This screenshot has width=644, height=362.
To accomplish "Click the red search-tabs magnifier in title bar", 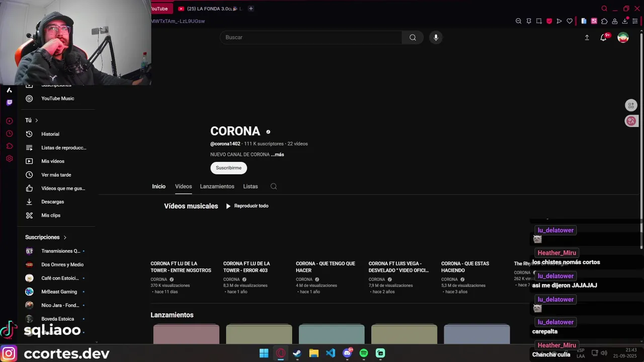I will click(x=604, y=9).
